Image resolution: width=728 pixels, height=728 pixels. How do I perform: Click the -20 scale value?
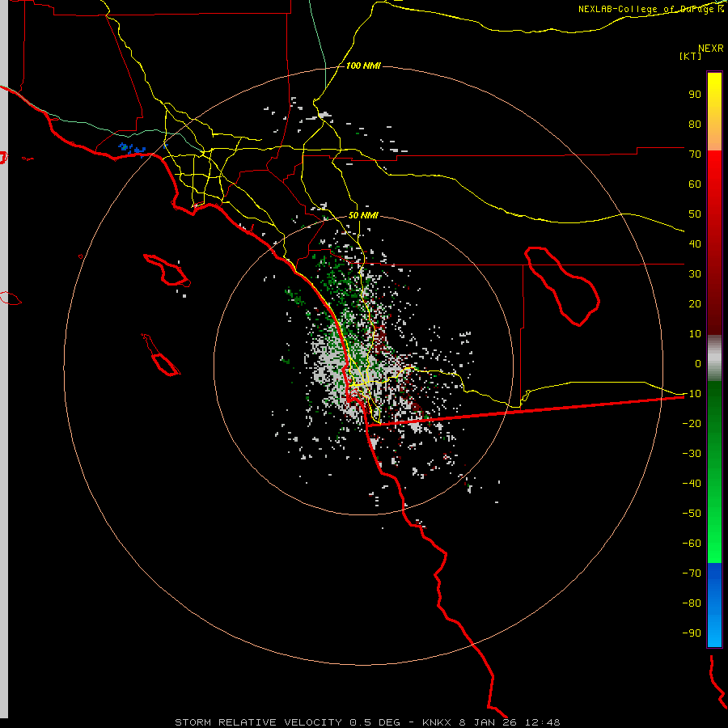[692, 423]
